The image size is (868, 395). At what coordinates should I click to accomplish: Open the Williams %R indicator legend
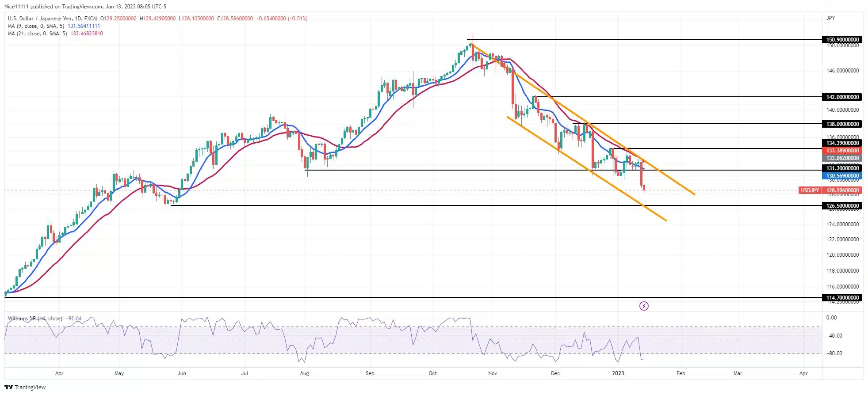tap(35, 319)
